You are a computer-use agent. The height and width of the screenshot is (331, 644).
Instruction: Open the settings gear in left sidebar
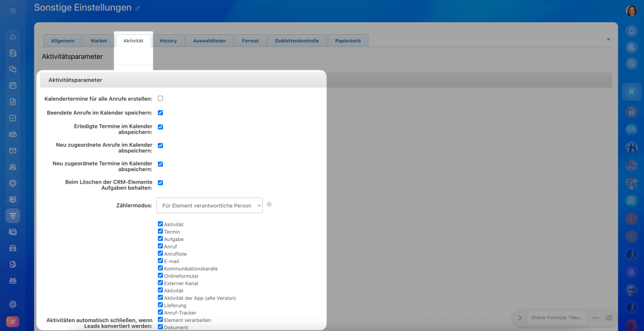tap(13, 304)
